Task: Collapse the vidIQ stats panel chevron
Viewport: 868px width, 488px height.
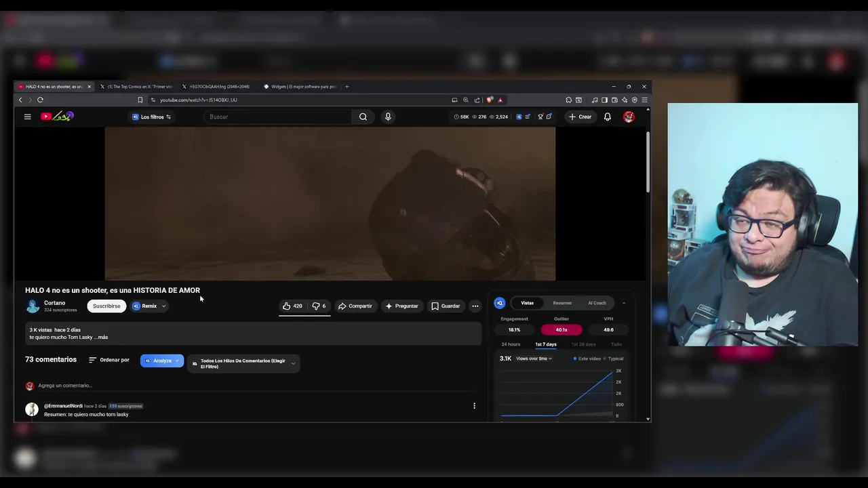Action: point(624,303)
